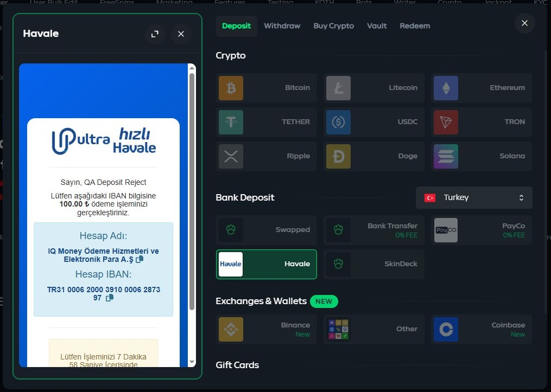551x392 pixels.
Task: Select the Bitcoin deposit icon
Action: (x=231, y=88)
